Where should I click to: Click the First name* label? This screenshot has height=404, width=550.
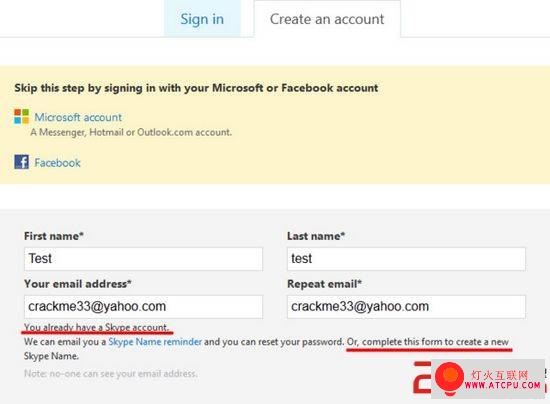(x=54, y=236)
